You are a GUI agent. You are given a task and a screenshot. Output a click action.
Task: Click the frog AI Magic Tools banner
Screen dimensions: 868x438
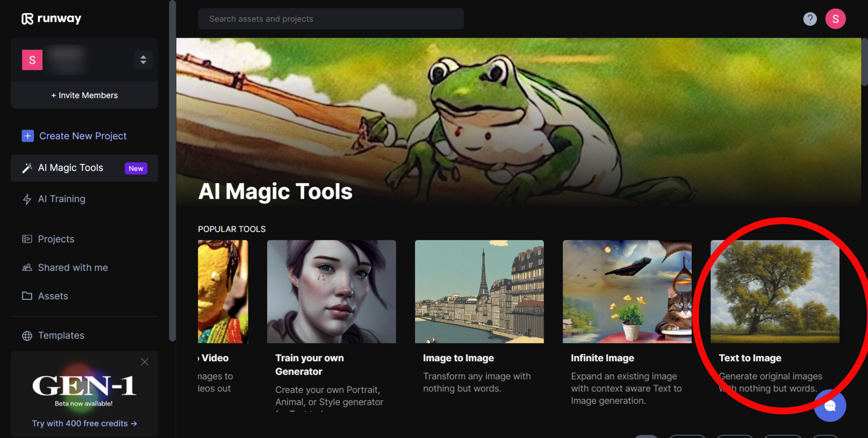pos(518,121)
